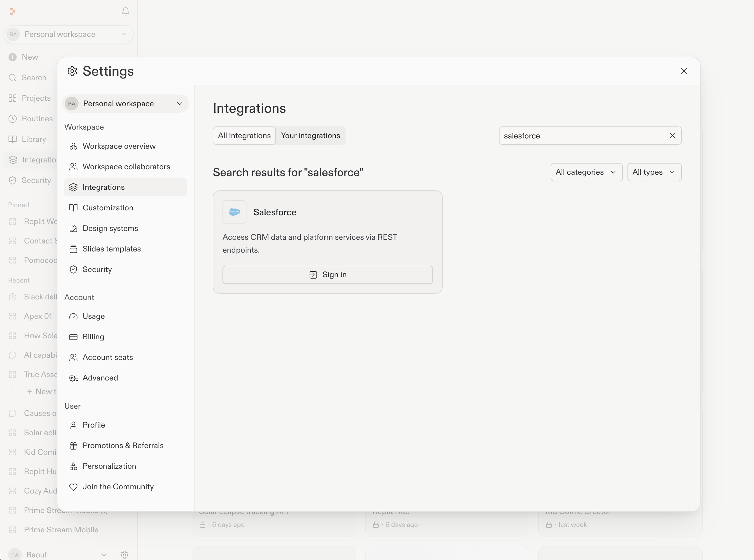Click the Workspace collaborators people icon
Image resolution: width=754 pixels, height=560 pixels.
click(73, 167)
